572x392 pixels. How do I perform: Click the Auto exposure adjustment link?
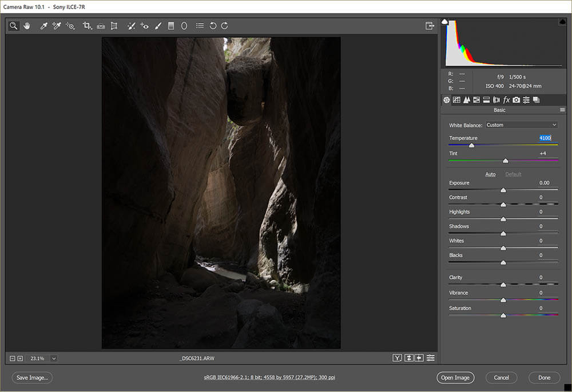click(491, 174)
